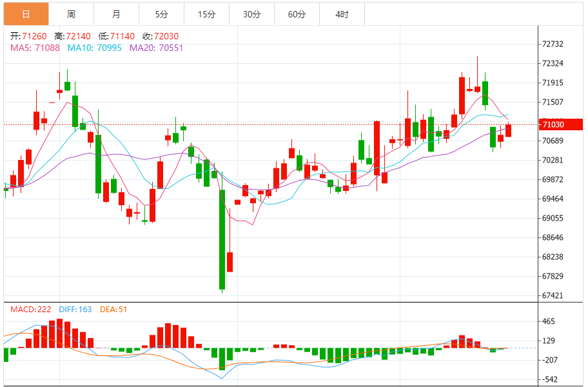Click the 70281 price axis label
This screenshot has height=387, width=588.
[x=553, y=160]
